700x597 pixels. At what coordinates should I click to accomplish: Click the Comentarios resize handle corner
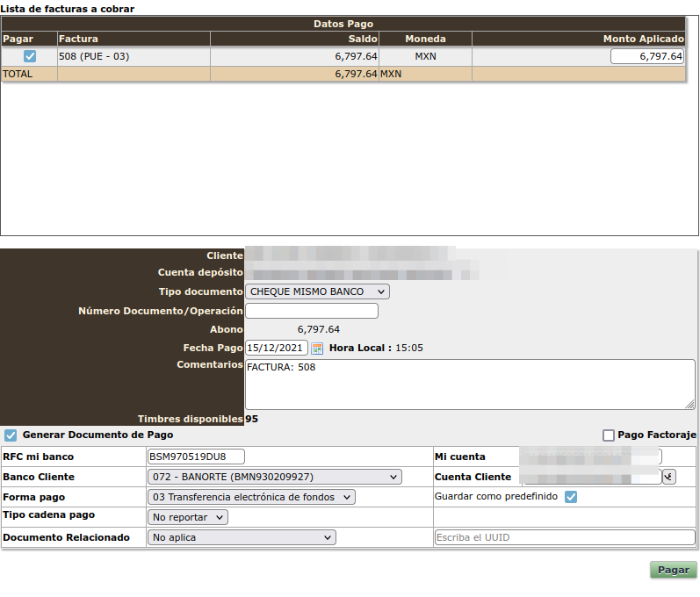coord(689,404)
